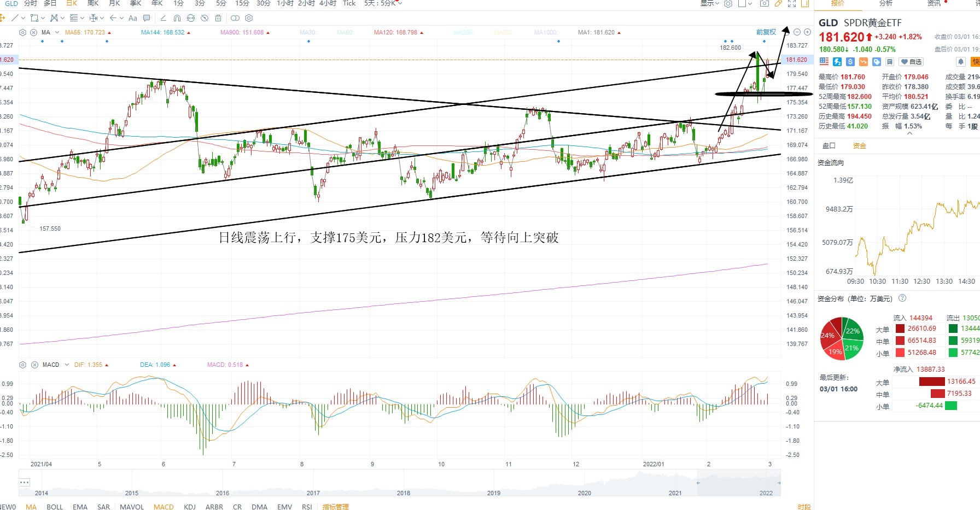Select the 1小时 timeframe
The width and height of the screenshot is (980, 510).
coord(285,3)
